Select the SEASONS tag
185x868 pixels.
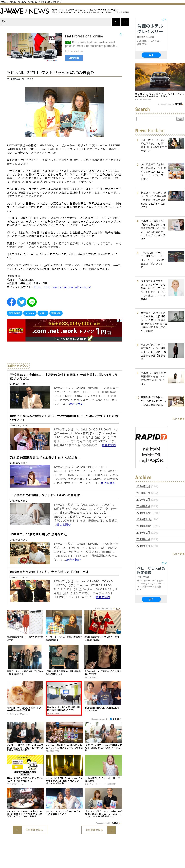[15, 313]
